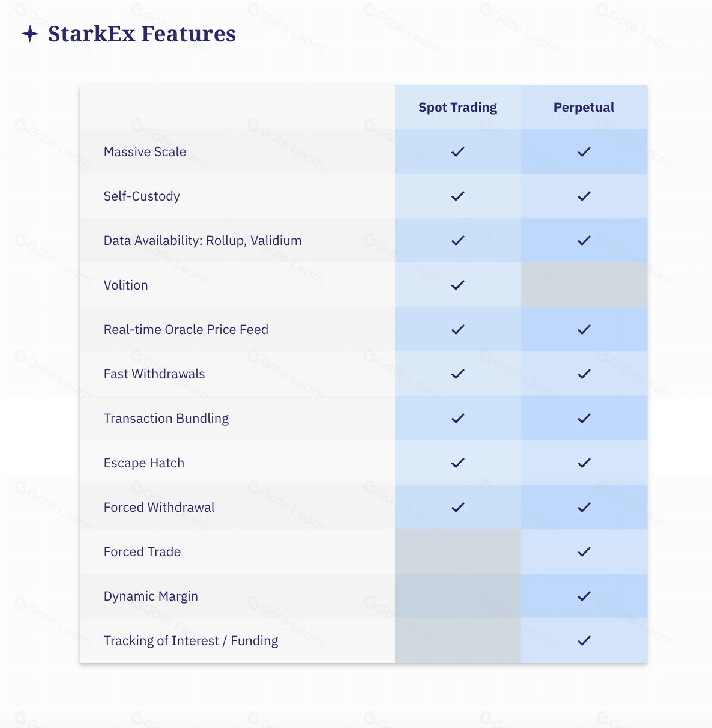Click the Spot Trading checkmark for Escape Hatch

point(458,463)
